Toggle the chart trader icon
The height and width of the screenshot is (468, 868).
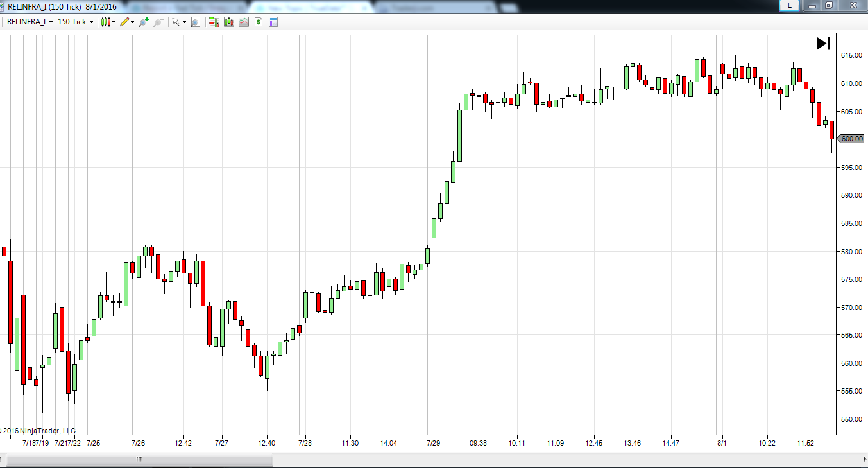[x=213, y=22]
